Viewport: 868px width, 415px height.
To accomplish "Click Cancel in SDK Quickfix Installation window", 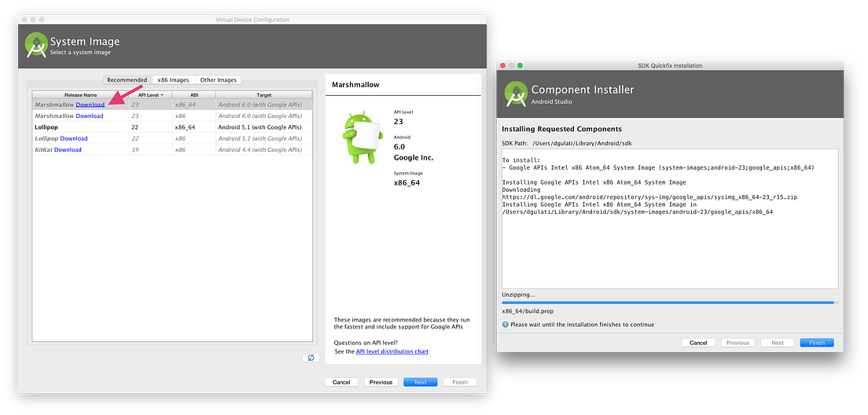I will click(699, 343).
